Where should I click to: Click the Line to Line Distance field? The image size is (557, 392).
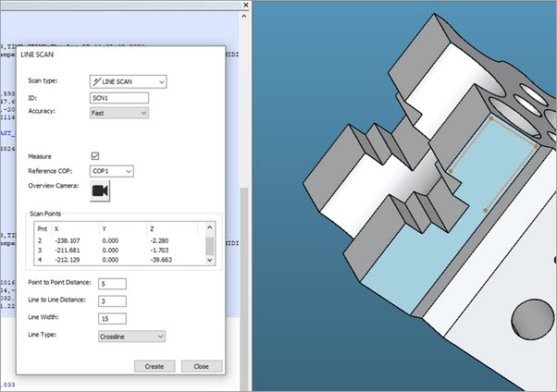110,300
